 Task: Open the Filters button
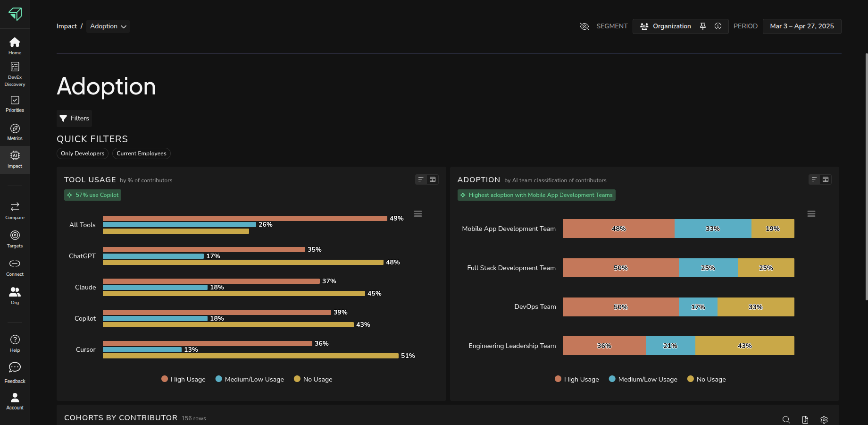point(75,119)
